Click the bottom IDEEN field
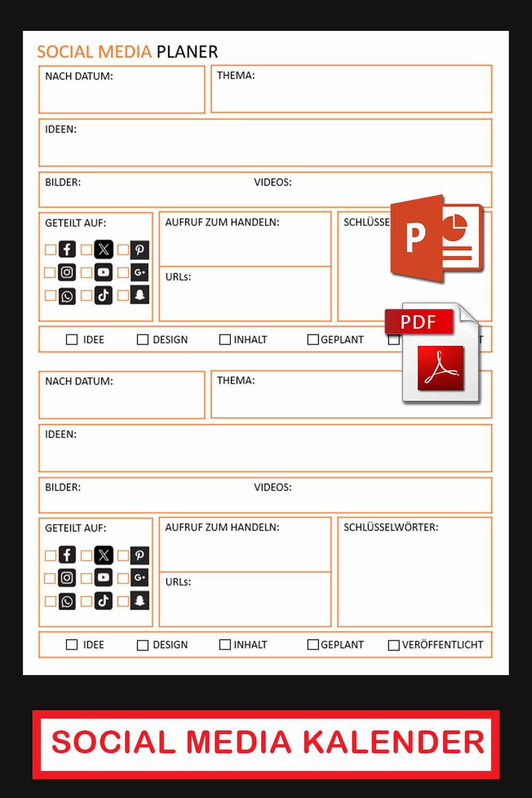532x798 pixels. 265,448
